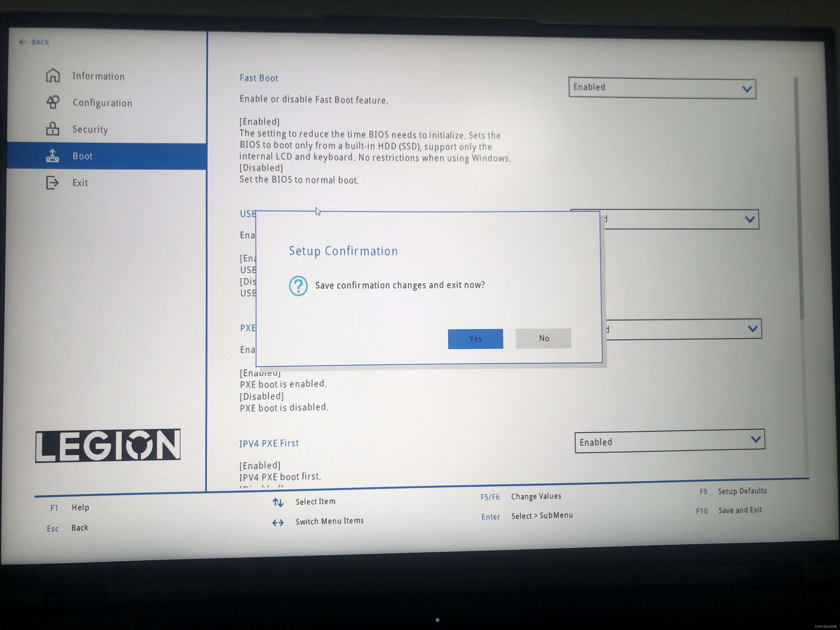The width and height of the screenshot is (840, 630).
Task: Select the Security menu label
Action: click(90, 130)
